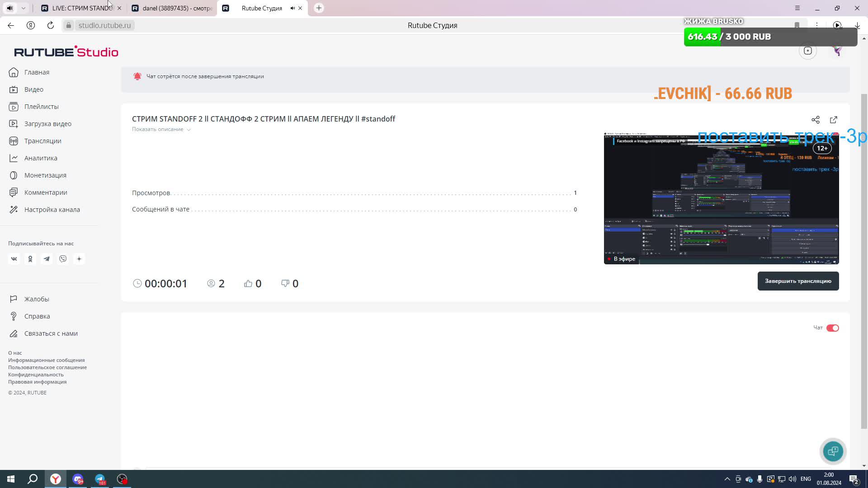Screen dimensions: 868x488
Task: Click the RUTUBE Studio logo
Action: tap(66, 52)
